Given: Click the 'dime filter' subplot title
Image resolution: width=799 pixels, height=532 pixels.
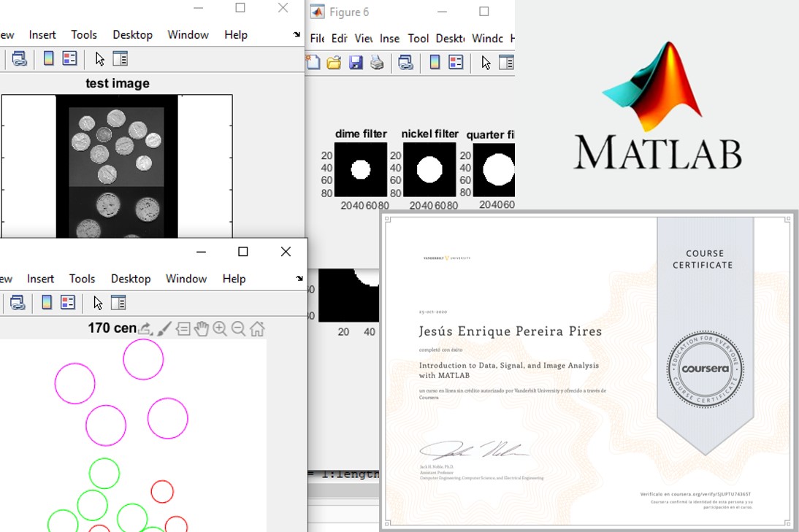Looking at the screenshot, I should pos(361,134).
